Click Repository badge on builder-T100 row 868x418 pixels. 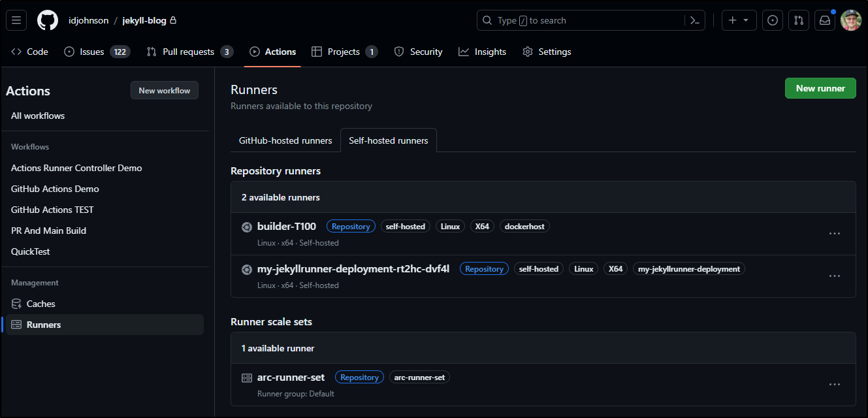coord(351,227)
